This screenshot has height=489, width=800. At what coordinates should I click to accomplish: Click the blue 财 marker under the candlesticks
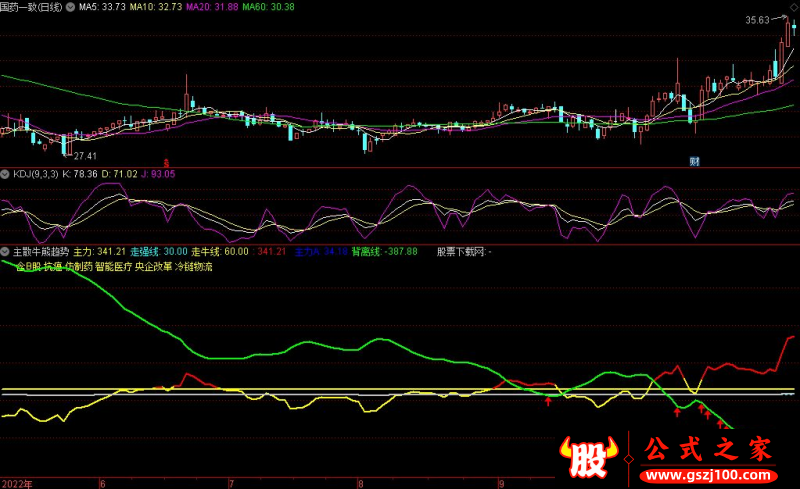click(692, 161)
